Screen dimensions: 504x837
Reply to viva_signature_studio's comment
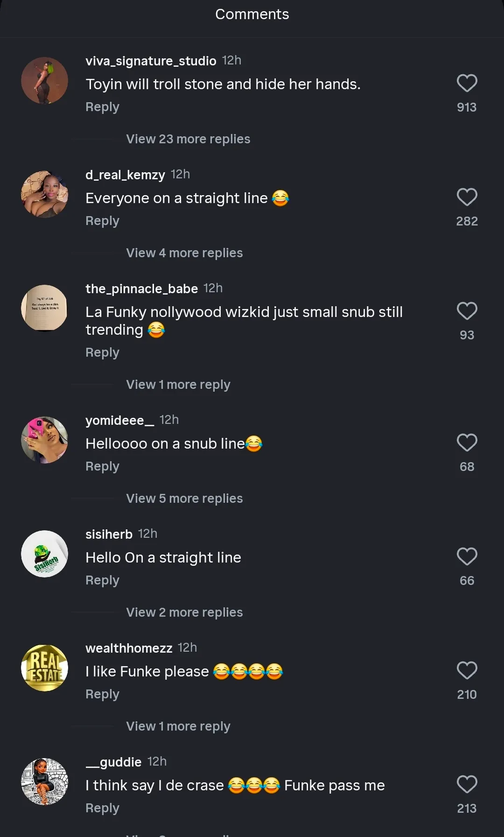102,107
